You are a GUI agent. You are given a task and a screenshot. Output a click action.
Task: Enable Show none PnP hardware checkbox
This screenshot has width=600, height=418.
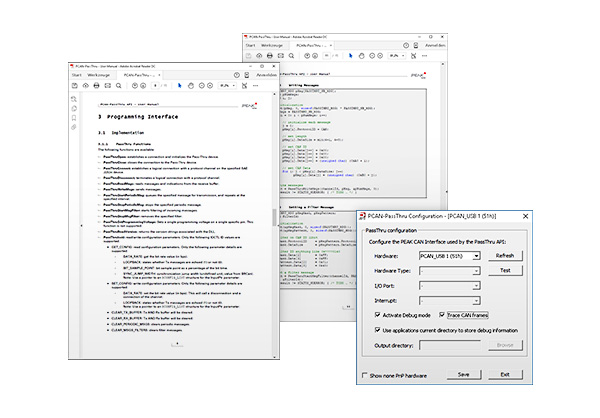362,374
